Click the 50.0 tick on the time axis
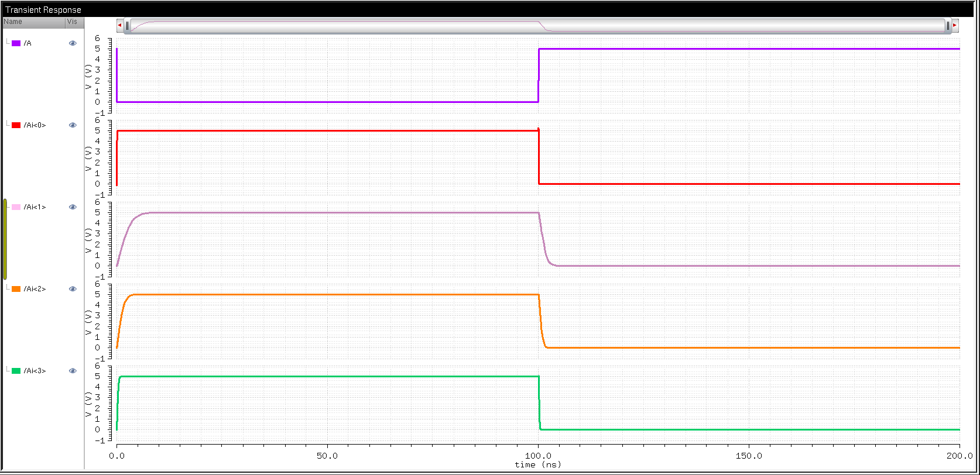Image resolution: width=980 pixels, height=475 pixels. (x=327, y=455)
